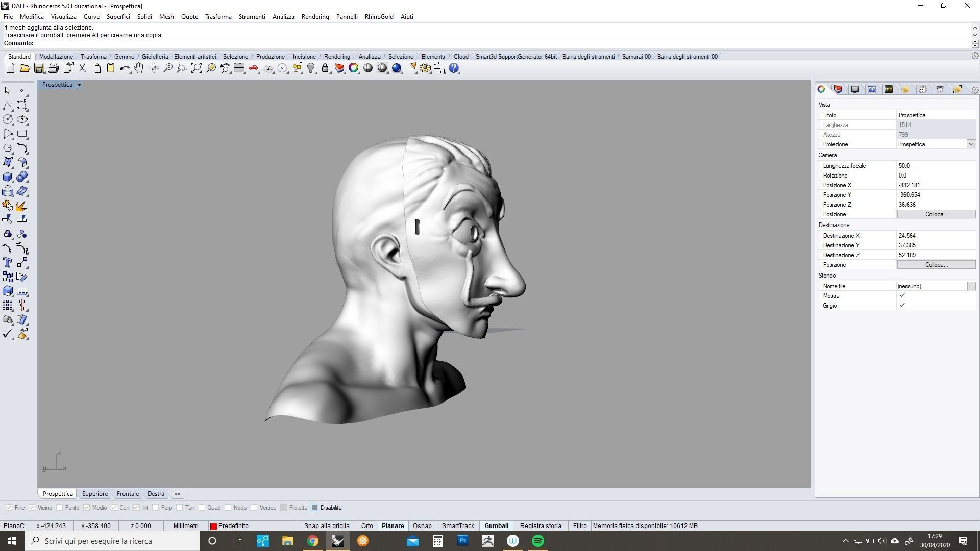
Task: Open the Layers panel tab icon
Action: (x=838, y=89)
